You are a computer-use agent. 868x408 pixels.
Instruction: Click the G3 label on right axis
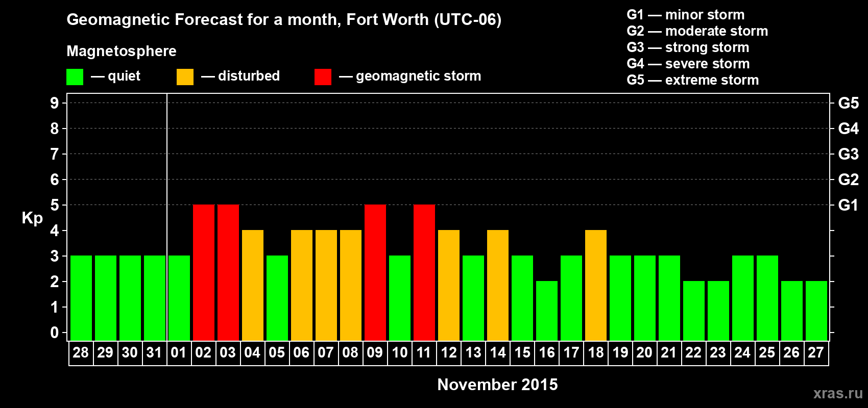tap(849, 154)
